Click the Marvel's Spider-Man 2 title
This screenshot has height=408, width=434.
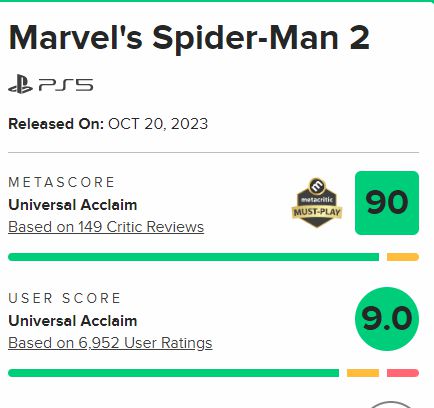tap(189, 38)
